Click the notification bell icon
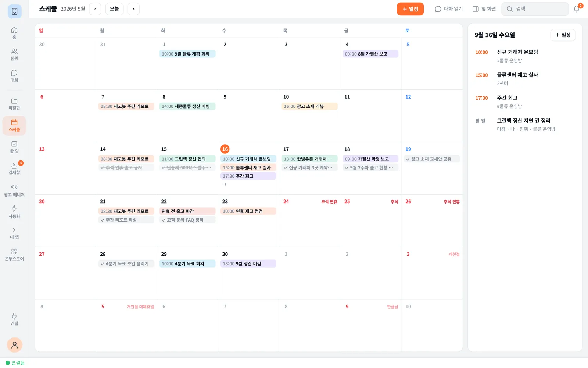 pyautogui.click(x=577, y=9)
